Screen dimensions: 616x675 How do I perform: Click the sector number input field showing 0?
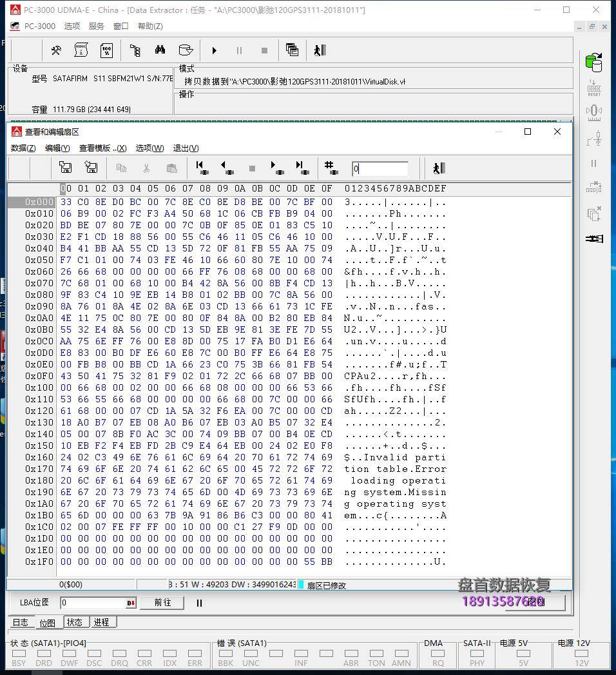click(380, 169)
